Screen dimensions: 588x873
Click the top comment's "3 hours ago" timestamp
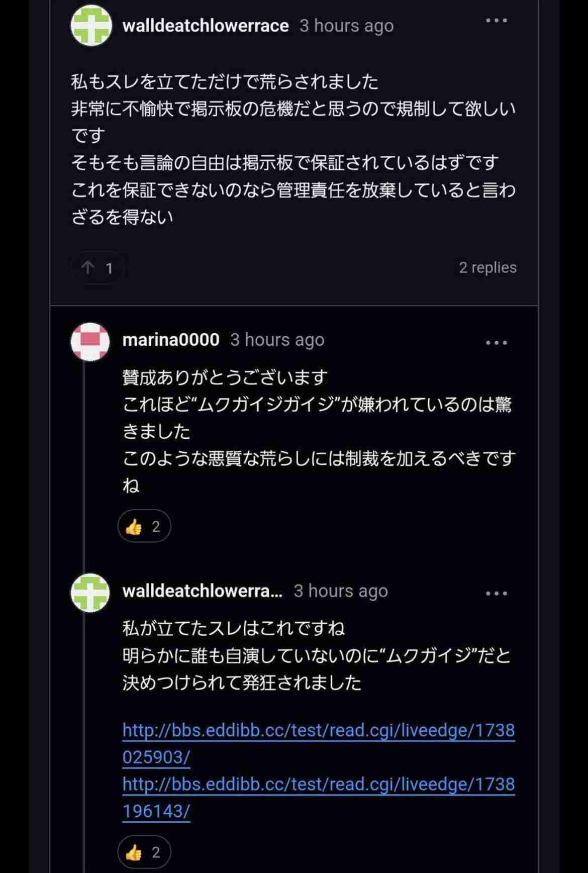click(x=346, y=26)
